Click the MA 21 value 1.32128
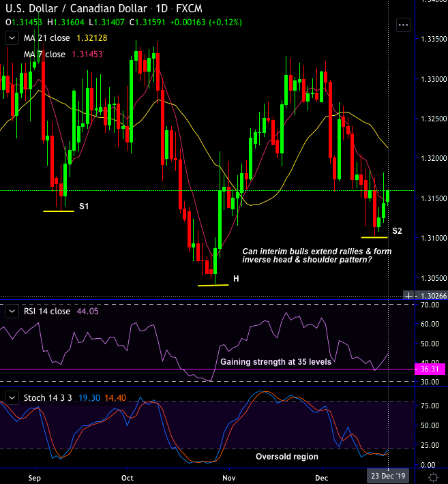 pyautogui.click(x=91, y=38)
